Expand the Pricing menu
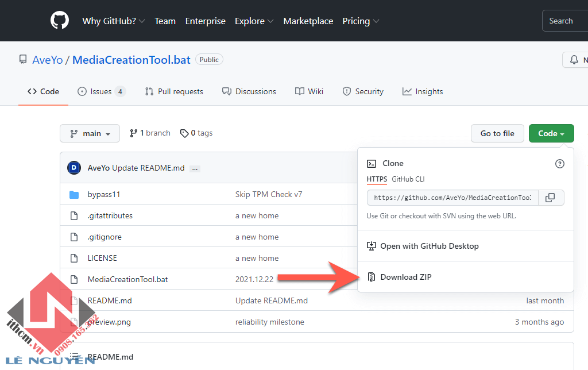 (361, 21)
